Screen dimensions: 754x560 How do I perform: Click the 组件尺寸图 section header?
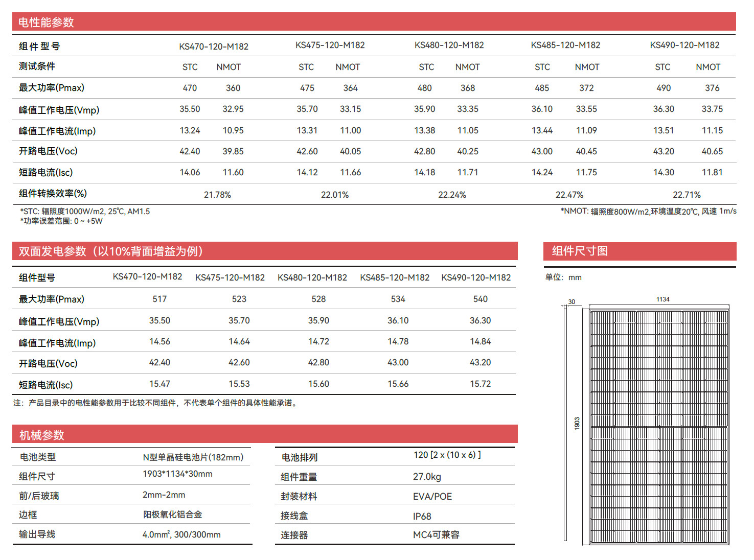click(x=639, y=251)
